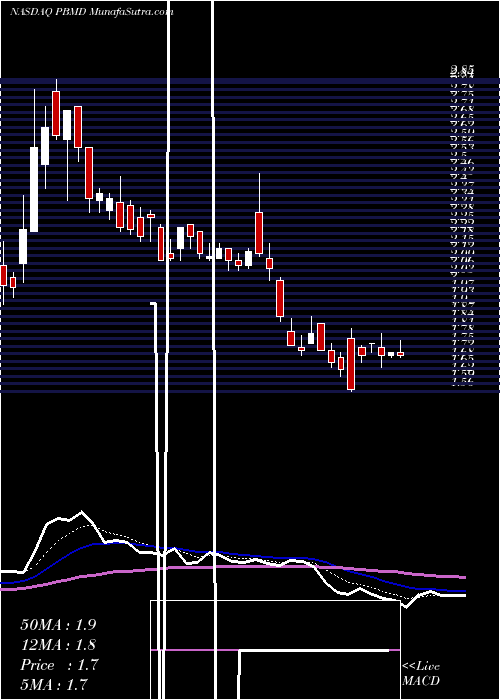Click the 50MA : 1.9 value
Screen dimensions: 500x700
[x=58, y=625]
